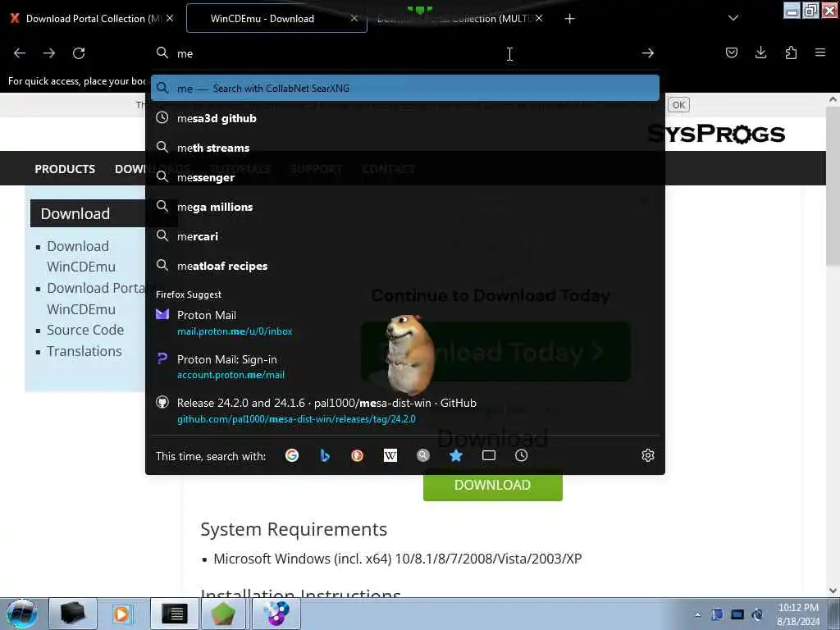Open the Source Code sidebar link
840x630 pixels.
coord(85,330)
